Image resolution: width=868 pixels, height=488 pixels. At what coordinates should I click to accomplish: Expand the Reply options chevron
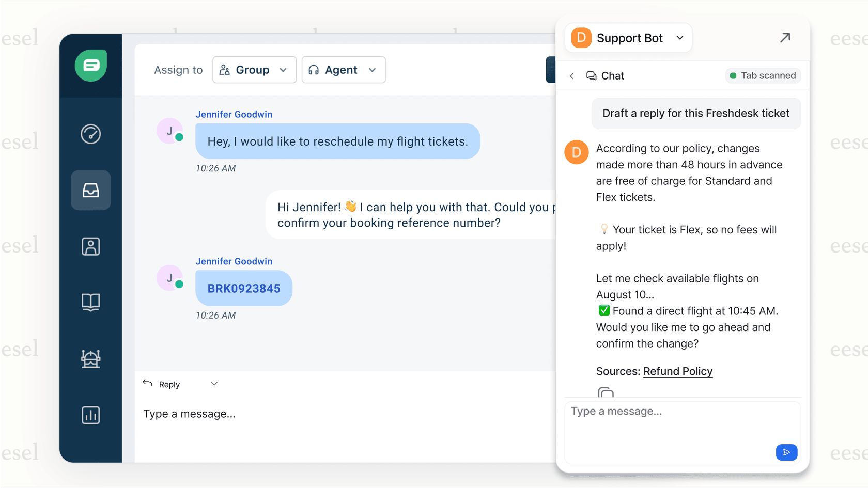click(214, 384)
